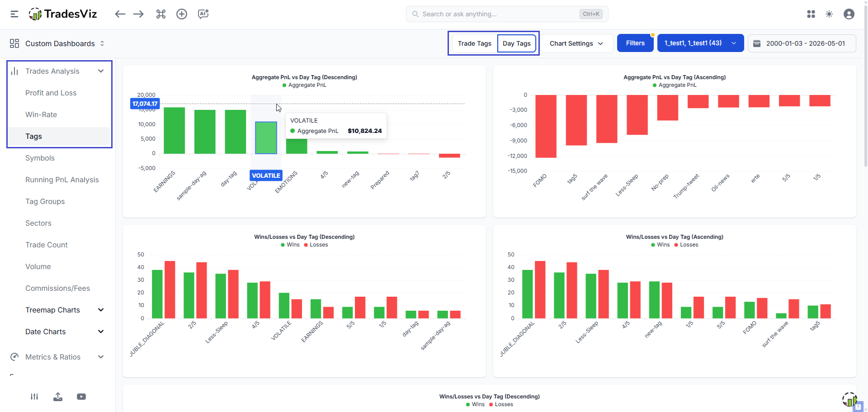Click the 17,074.17 axis value label
Screen dimensions: 868x412
pos(145,104)
